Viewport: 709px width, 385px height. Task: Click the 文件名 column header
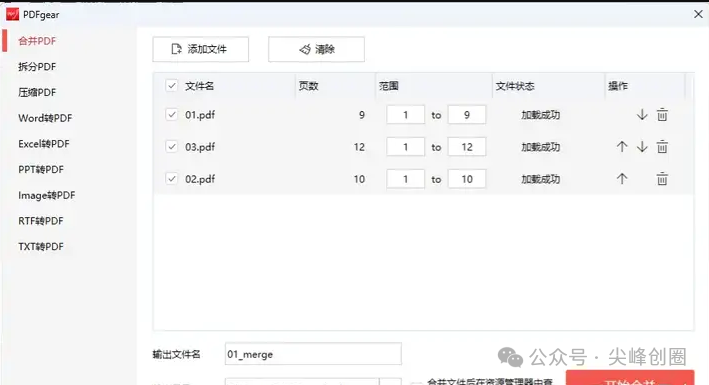click(x=199, y=86)
